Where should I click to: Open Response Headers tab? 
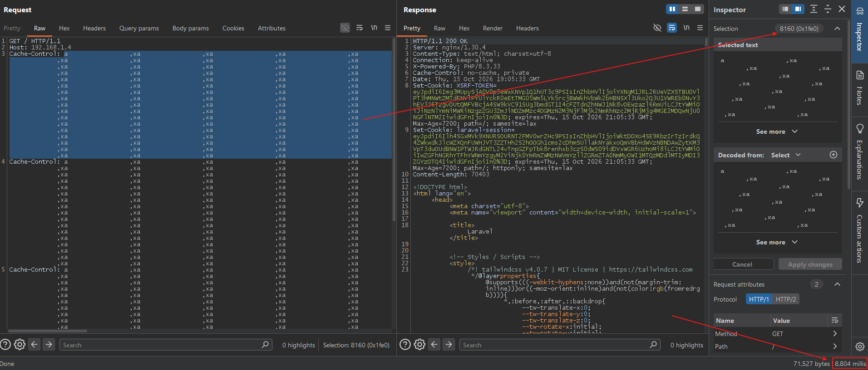(x=528, y=28)
